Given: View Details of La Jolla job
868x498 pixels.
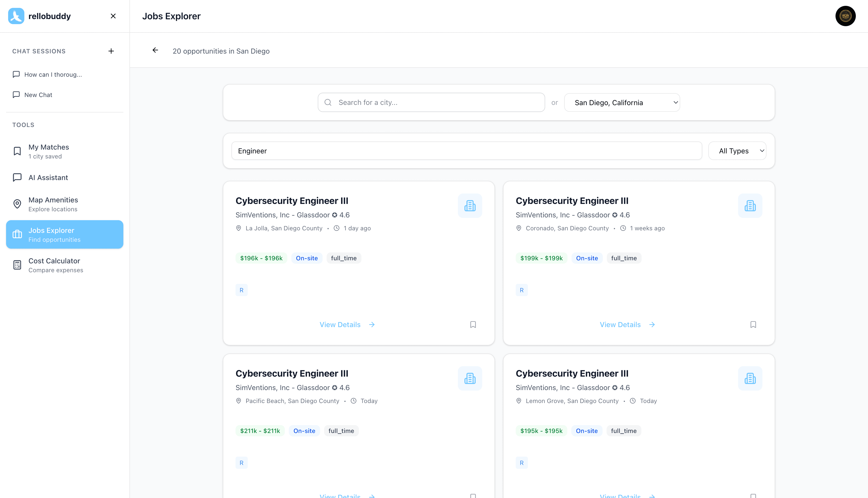Looking at the screenshot, I should click(x=347, y=324).
